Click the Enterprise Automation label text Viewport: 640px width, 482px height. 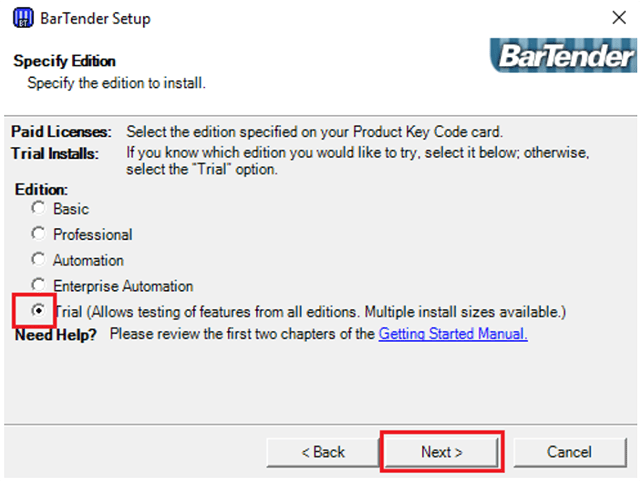pos(123,286)
